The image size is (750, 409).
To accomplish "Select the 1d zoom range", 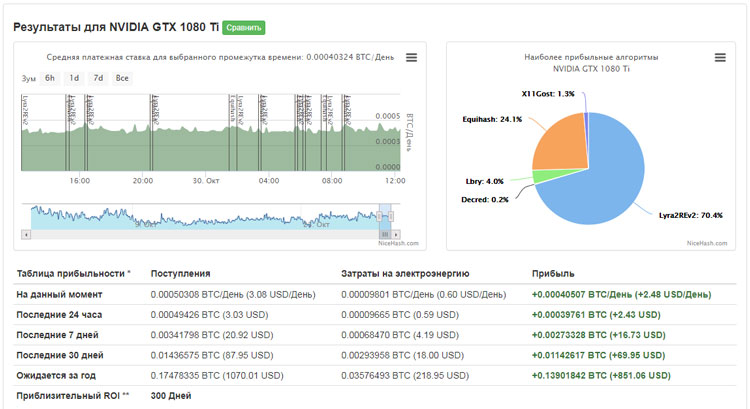I will (74, 78).
